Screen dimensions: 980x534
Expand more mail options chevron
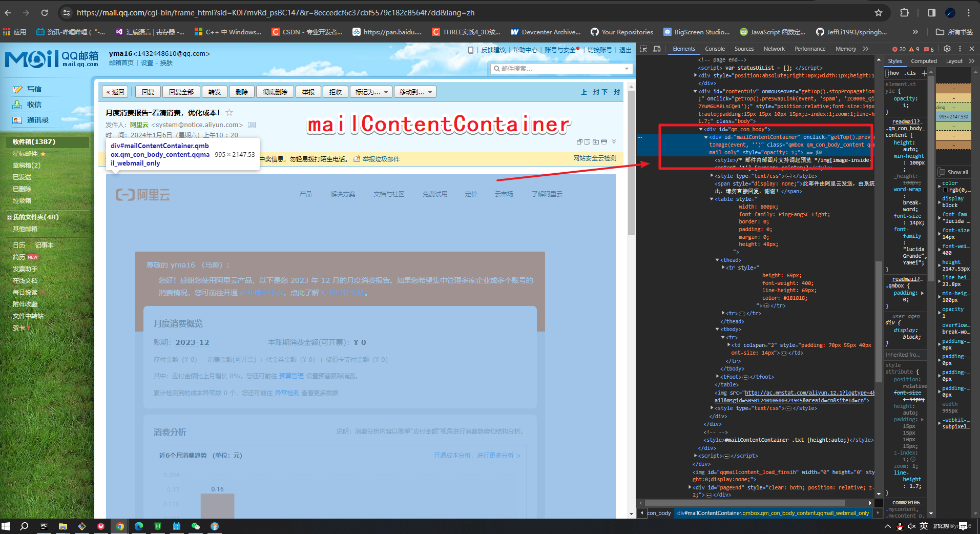pyautogui.click(x=614, y=141)
